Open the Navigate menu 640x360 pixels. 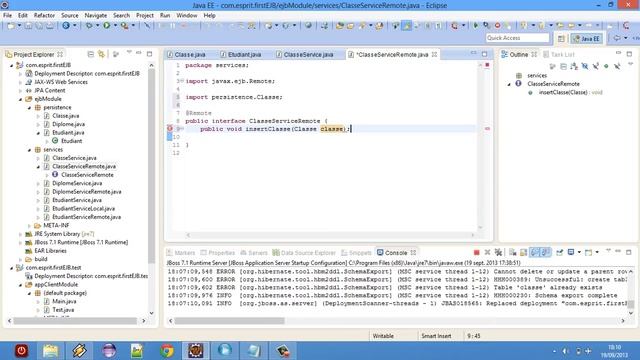point(96,15)
